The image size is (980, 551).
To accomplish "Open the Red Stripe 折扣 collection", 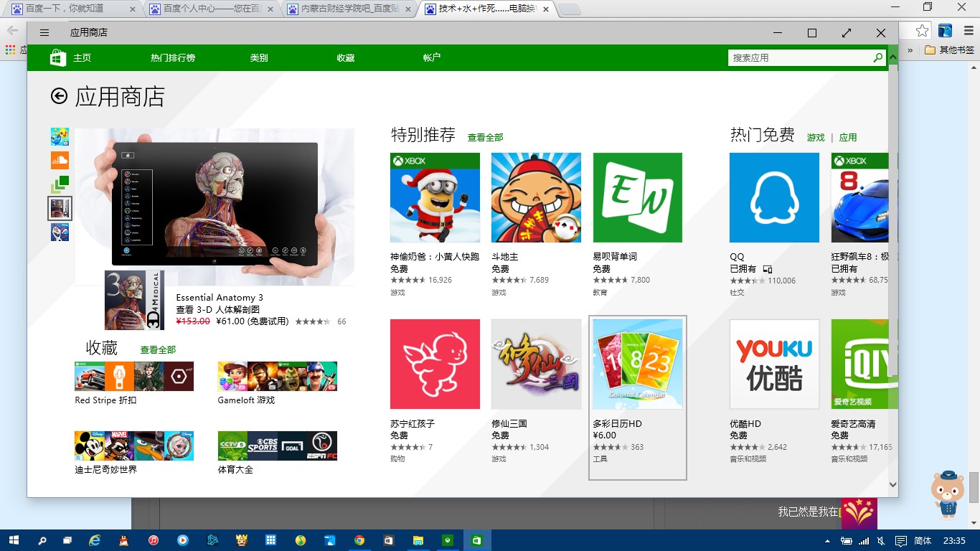I will tap(134, 384).
